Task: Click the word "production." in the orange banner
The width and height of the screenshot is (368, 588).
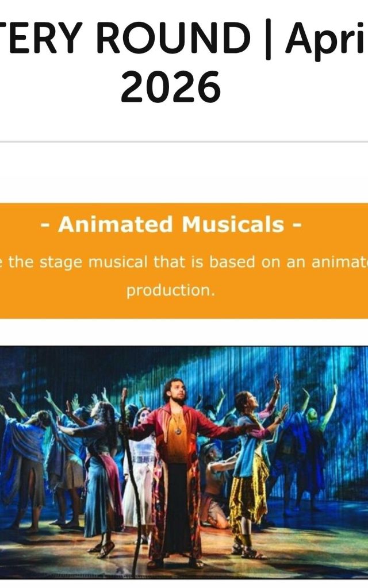Action: pos(171,290)
